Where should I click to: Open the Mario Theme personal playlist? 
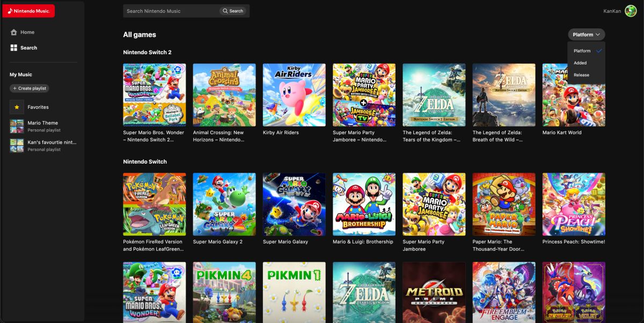(43, 126)
